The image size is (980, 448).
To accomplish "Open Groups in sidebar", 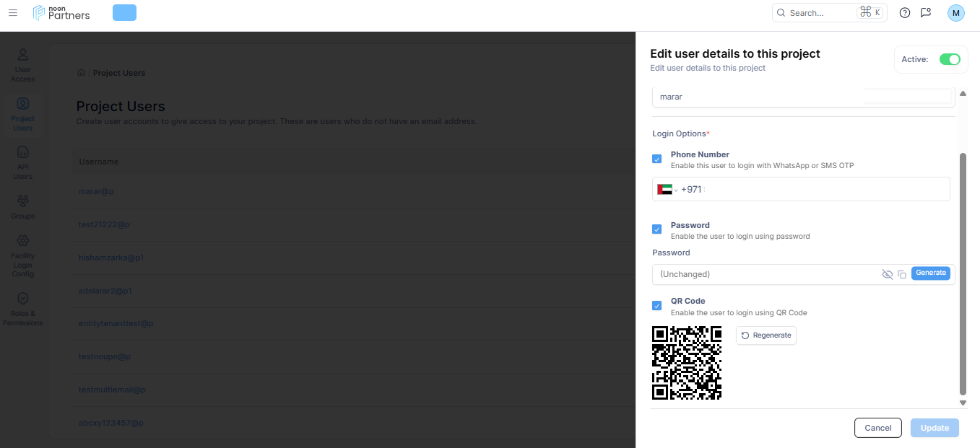I will pos(23,206).
